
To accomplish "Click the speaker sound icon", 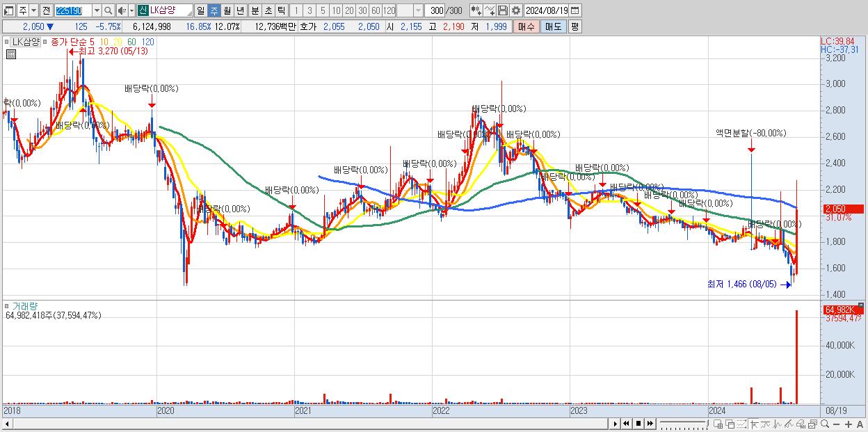I will (122, 10).
